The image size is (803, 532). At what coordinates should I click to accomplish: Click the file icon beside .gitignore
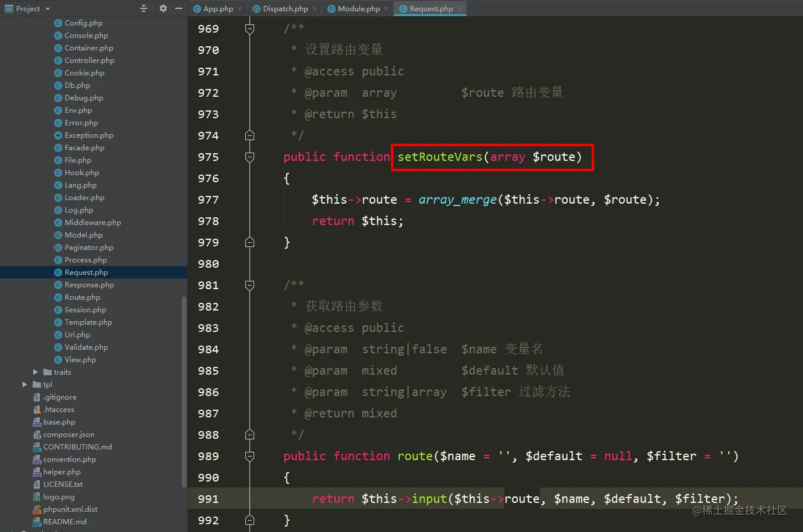pos(37,397)
